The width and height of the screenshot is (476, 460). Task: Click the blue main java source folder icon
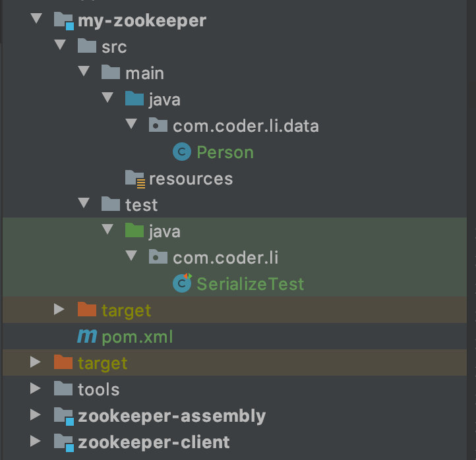(x=134, y=100)
